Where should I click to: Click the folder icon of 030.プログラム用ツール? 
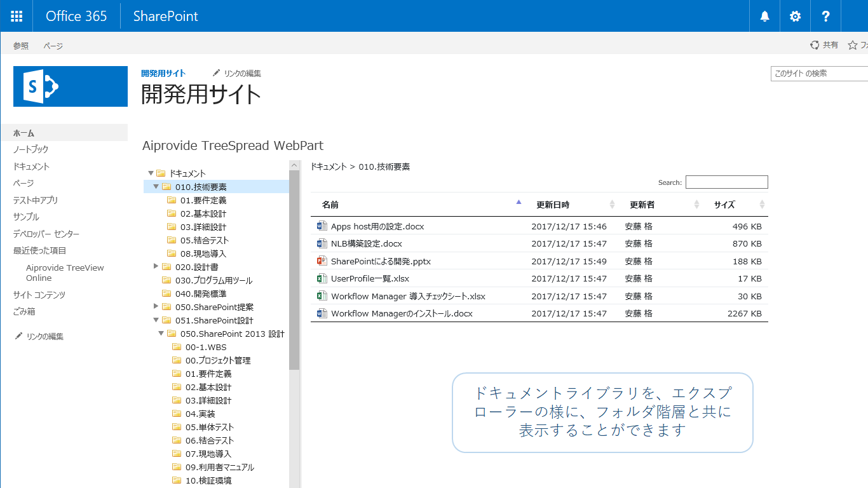pos(166,280)
